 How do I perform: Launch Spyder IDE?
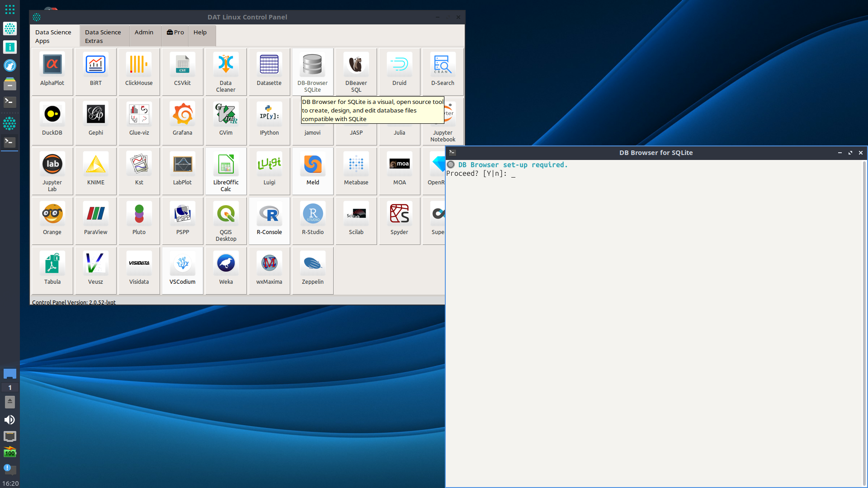(400, 221)
